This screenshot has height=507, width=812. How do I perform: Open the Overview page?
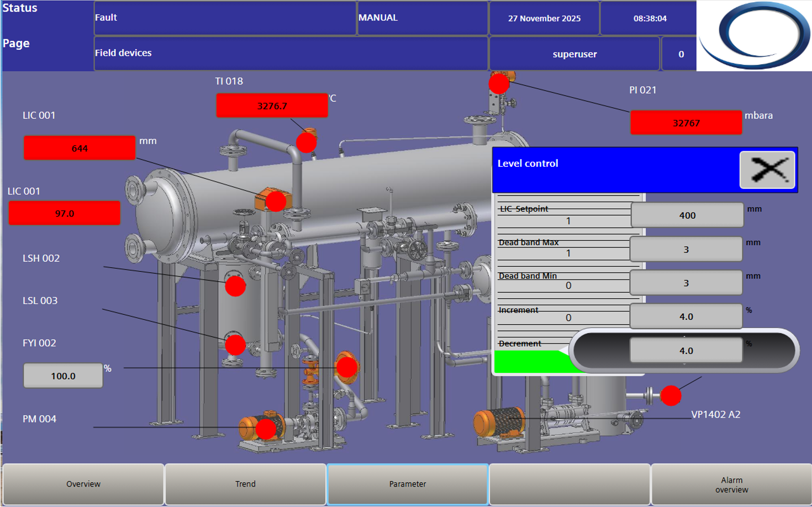point(83,484)
